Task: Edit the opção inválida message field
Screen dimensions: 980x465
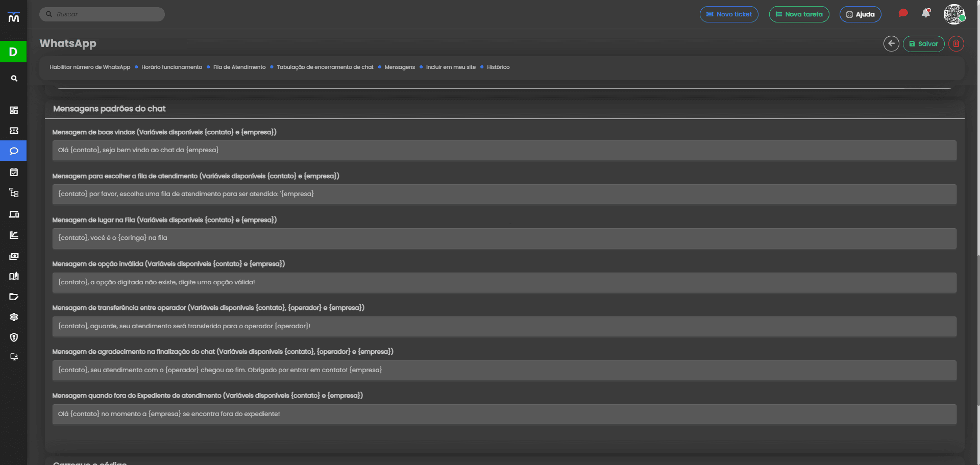Action: pyautogui.click(x=504, y=283)
